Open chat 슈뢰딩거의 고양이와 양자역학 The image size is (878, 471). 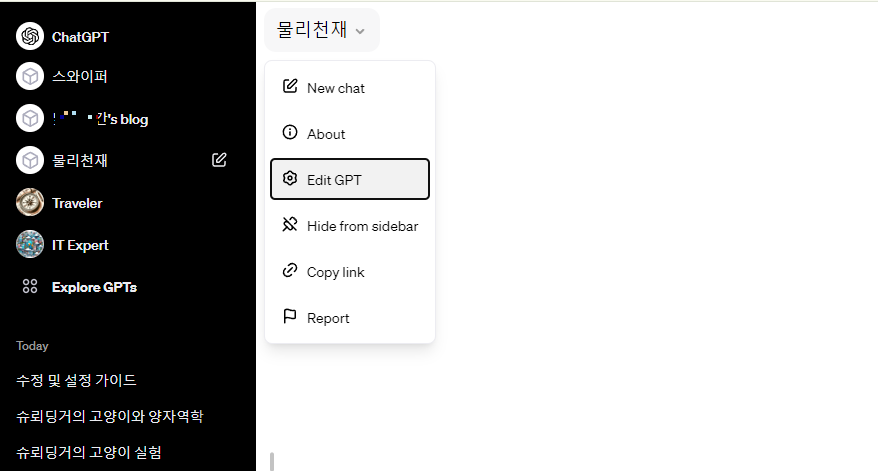(x=110, y=416)
